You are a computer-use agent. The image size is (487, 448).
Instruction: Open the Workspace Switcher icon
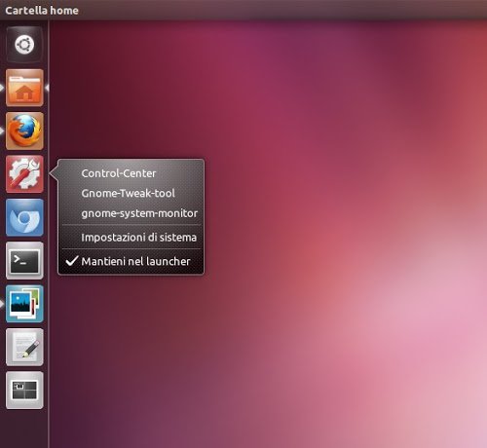24,391
